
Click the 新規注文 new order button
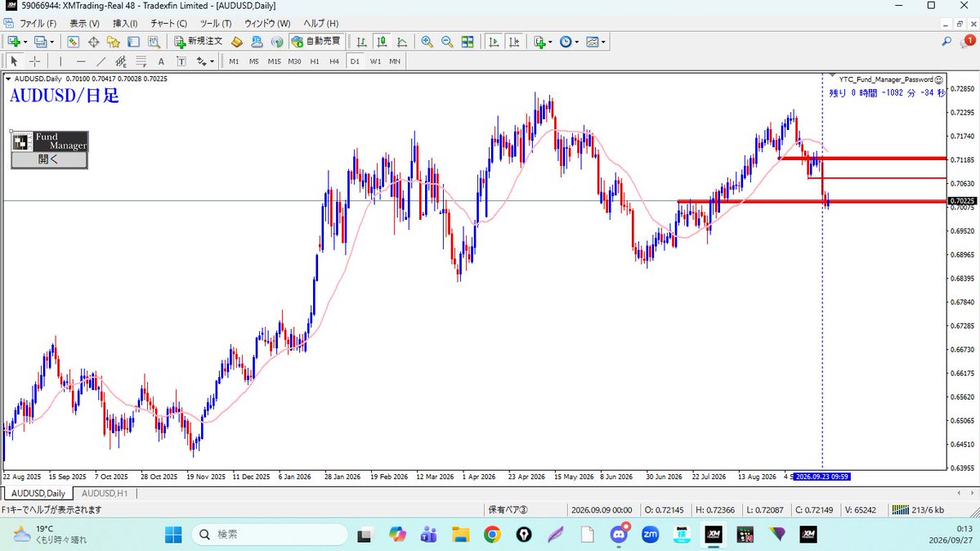pos(198,42)
